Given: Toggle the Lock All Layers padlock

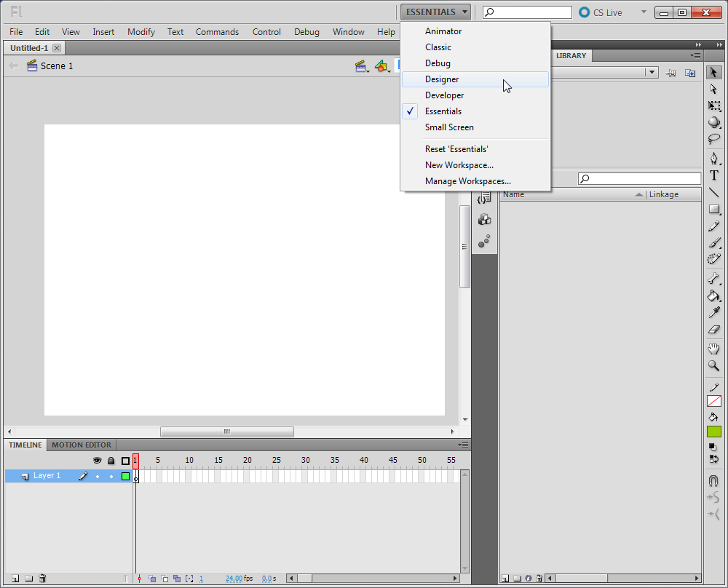Looking at the screenshot, I should [x=111, y=461].
